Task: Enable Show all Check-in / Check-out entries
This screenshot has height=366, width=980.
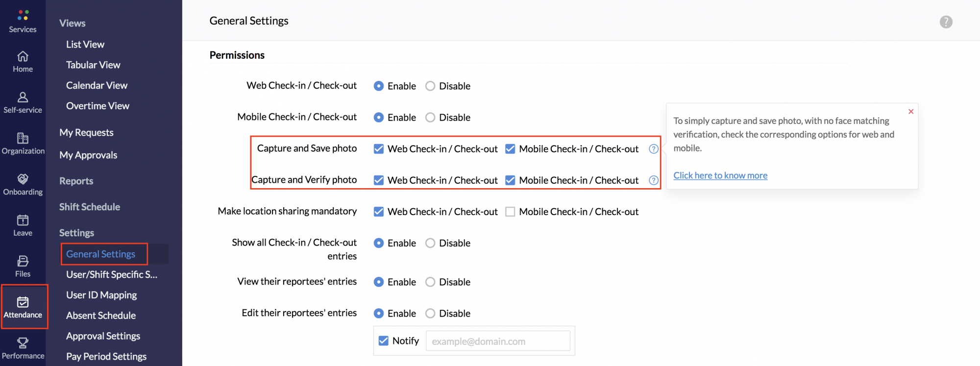Action: [x=378, y=243]
